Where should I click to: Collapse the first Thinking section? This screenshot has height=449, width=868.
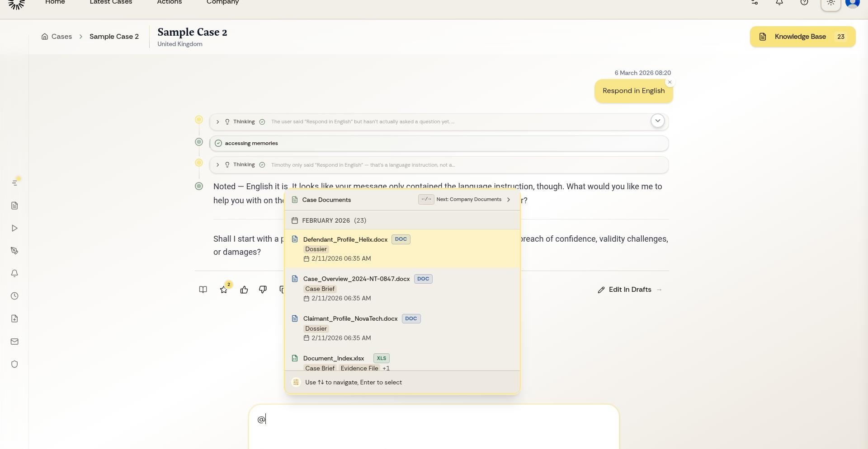click(217, 122)
